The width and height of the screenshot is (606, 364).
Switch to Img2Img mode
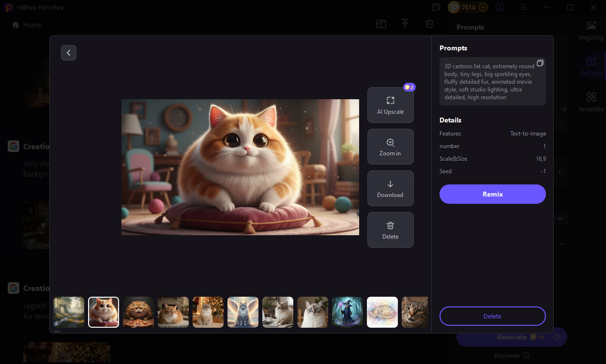(x=591, y=30)
